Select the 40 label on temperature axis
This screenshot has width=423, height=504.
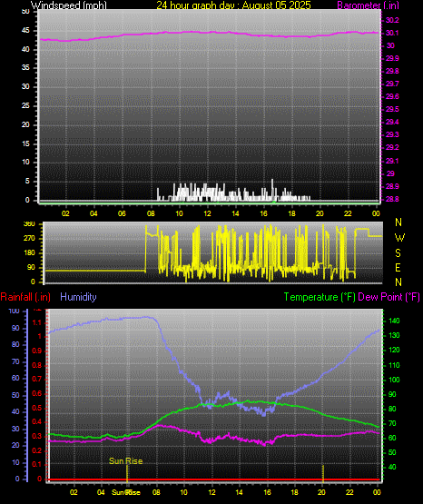click(392, 467)
